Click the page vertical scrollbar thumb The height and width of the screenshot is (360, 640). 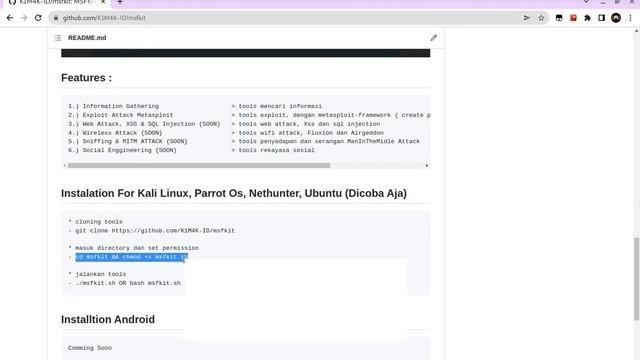click(x=636, y=279)
